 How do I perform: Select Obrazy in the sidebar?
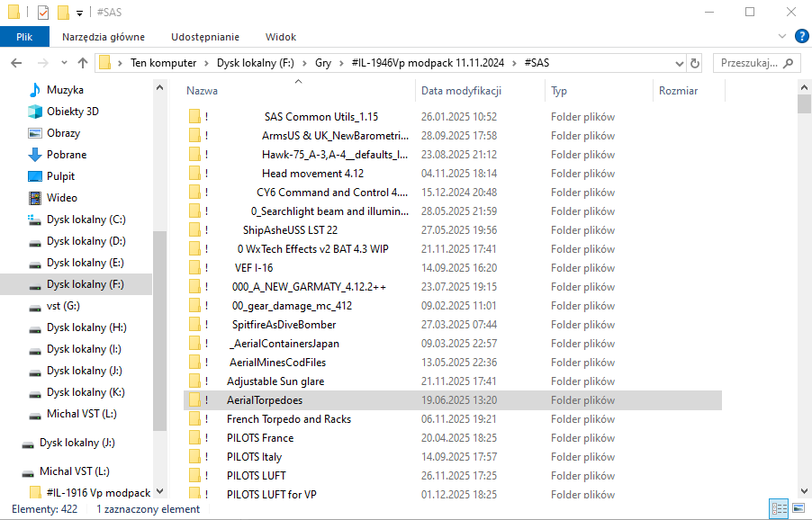click(x=63, y=133)
